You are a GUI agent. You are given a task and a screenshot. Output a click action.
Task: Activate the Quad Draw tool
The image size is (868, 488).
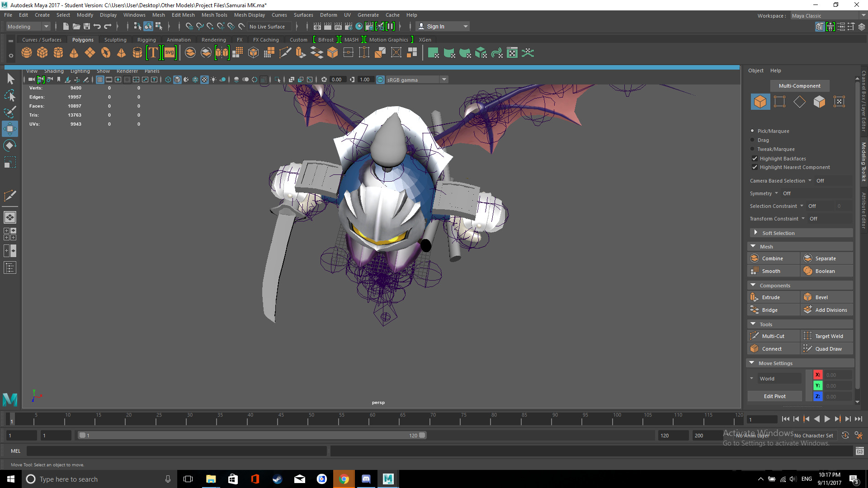click(826, 348)
